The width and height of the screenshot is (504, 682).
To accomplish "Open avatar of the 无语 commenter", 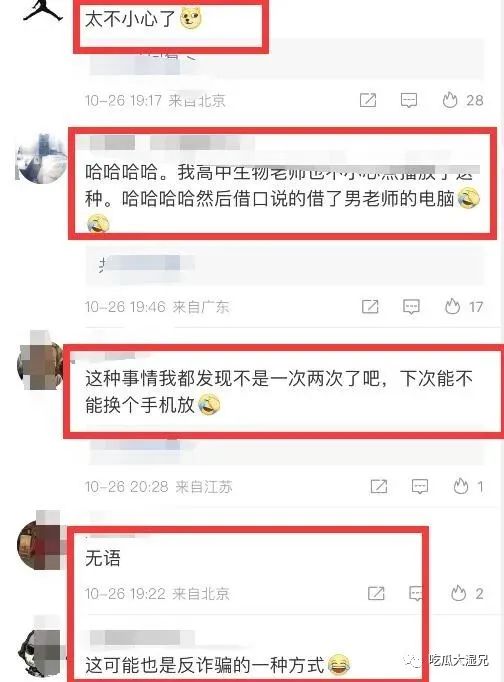I will (x=41, y=544).
